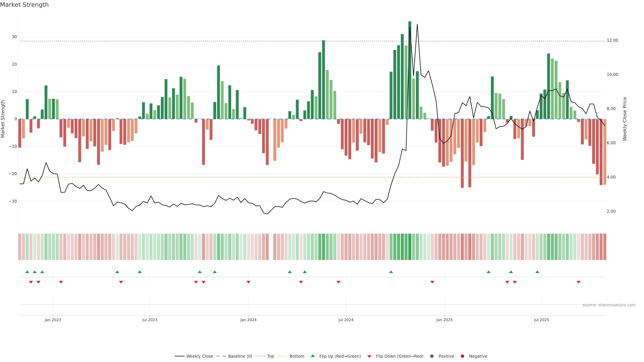Click the green Positive circle legend icon
This screenshot has height=362, width=644.
point(432,356)
